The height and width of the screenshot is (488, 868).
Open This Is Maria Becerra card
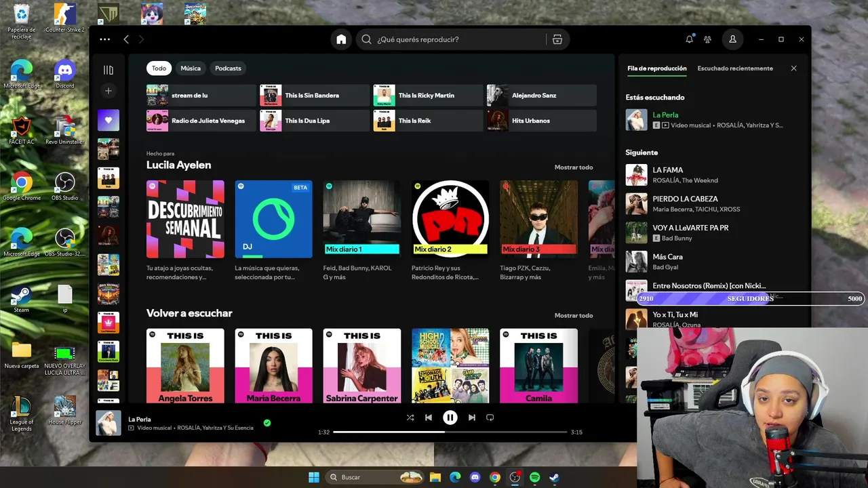click(273, 366)
